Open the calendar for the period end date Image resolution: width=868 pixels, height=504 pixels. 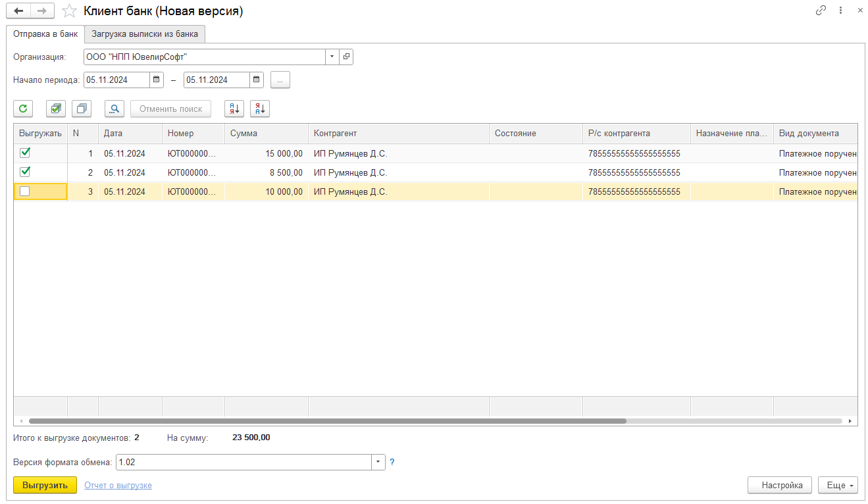(x=257, y=80)
